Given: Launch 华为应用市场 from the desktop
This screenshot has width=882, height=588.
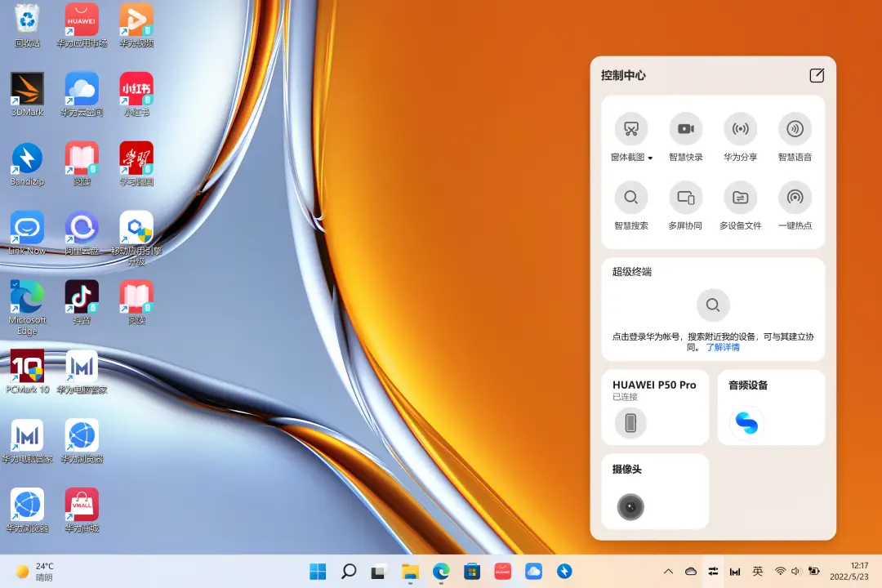Looking at the screenshot, I should 82,25.
